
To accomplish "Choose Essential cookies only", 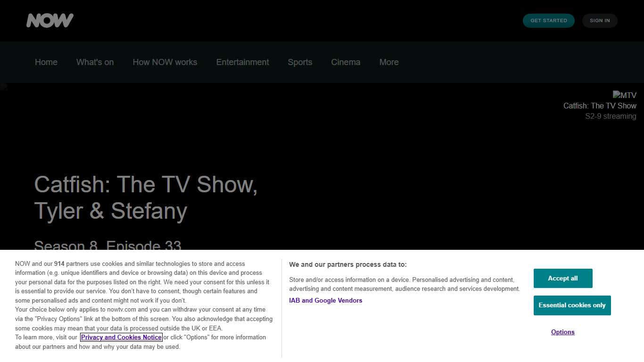I will [572, 305].
